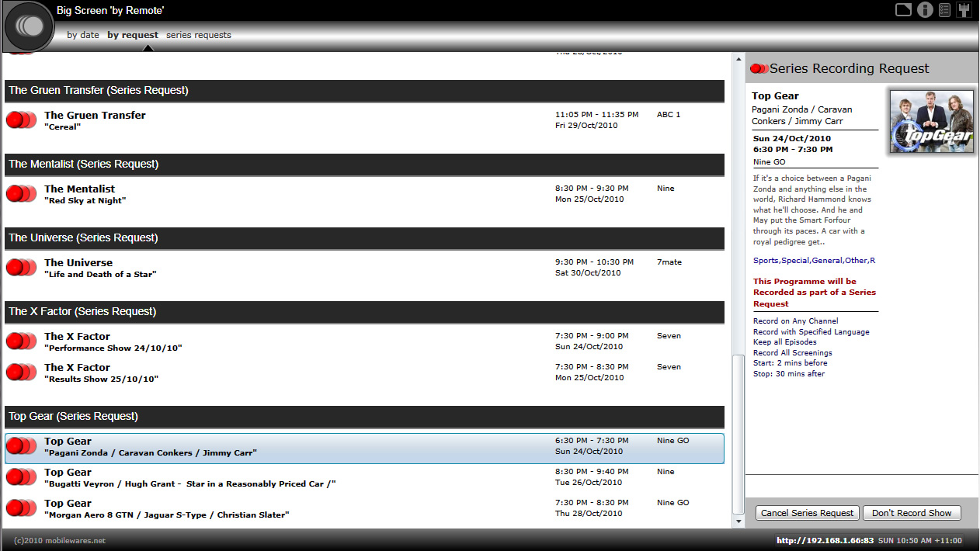Image resolution: width=980 pixels, height=551 pixels.
Task: Click the "8:30 PM - 9:40 PM" time slot
Action: (x=592, y=472)
